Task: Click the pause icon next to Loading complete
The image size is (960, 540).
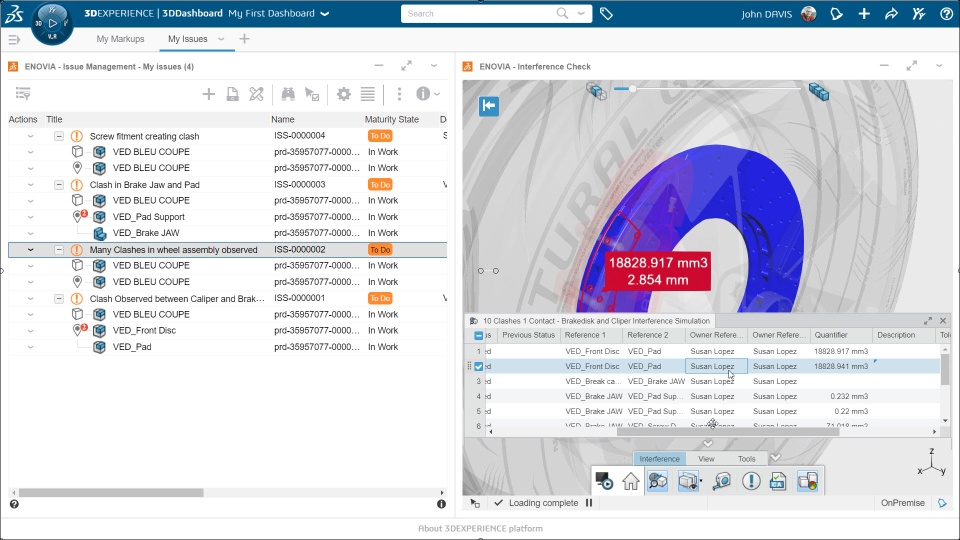Action: coord(589,503)
